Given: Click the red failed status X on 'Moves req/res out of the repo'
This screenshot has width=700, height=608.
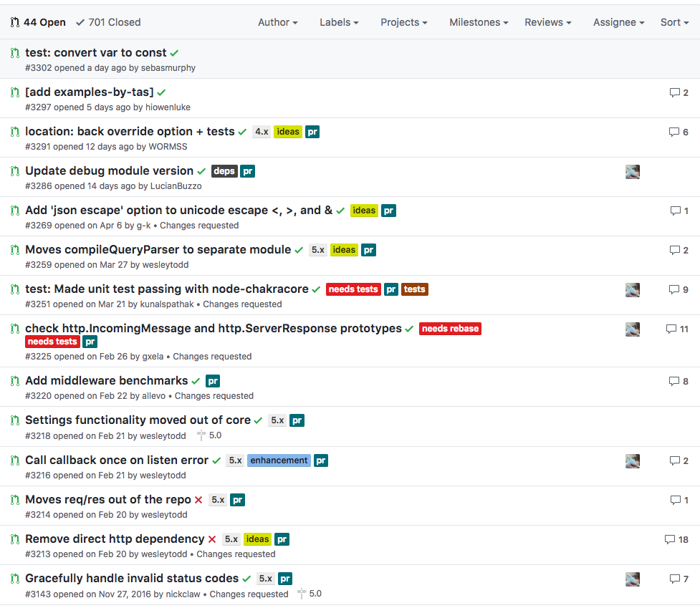Looking at the screenshot, I should pyautogui.click(x=198, y=500).
